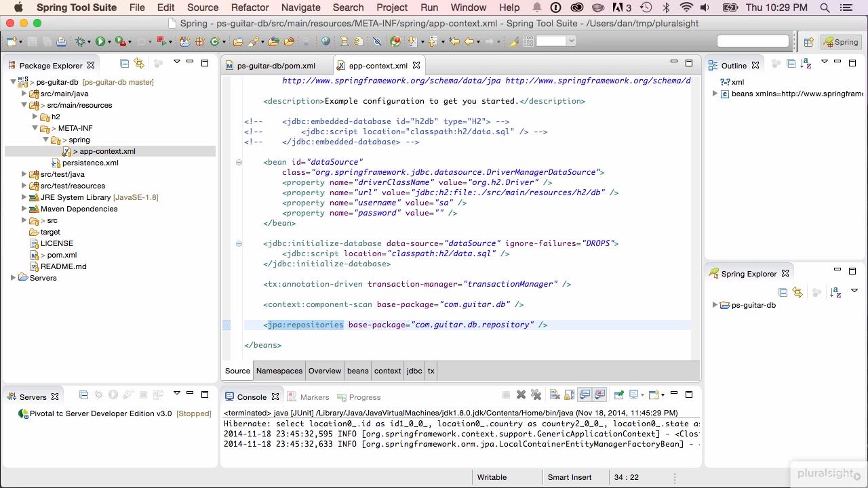Select persistence.xml in Package Explorer
The width and height of the screenshot is (868, 488).
point(90,163)
